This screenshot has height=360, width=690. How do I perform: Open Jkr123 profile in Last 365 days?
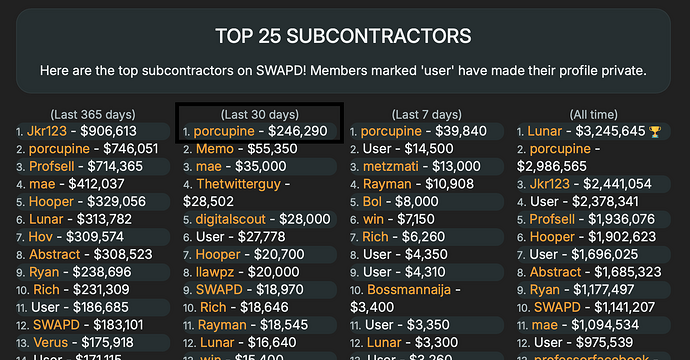point(47,131)
